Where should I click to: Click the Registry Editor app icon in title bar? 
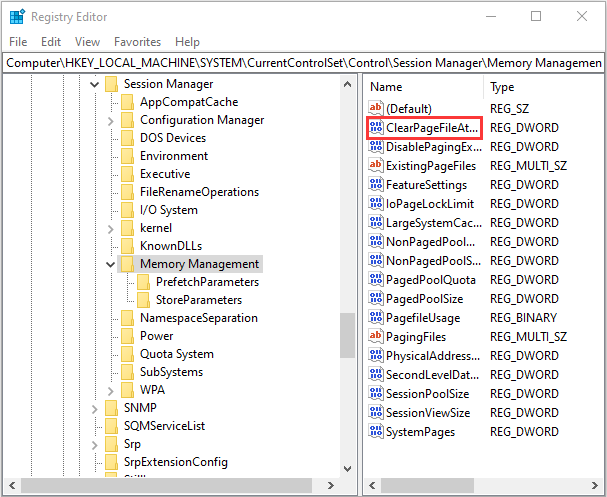point(16,17)
